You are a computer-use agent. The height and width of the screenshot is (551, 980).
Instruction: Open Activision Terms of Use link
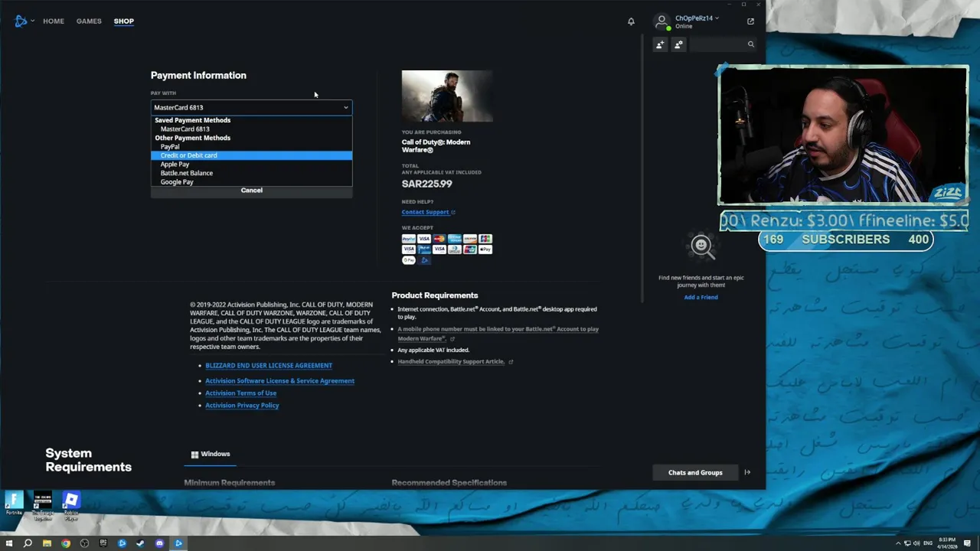pyautogui.click(x=240, y=393)
